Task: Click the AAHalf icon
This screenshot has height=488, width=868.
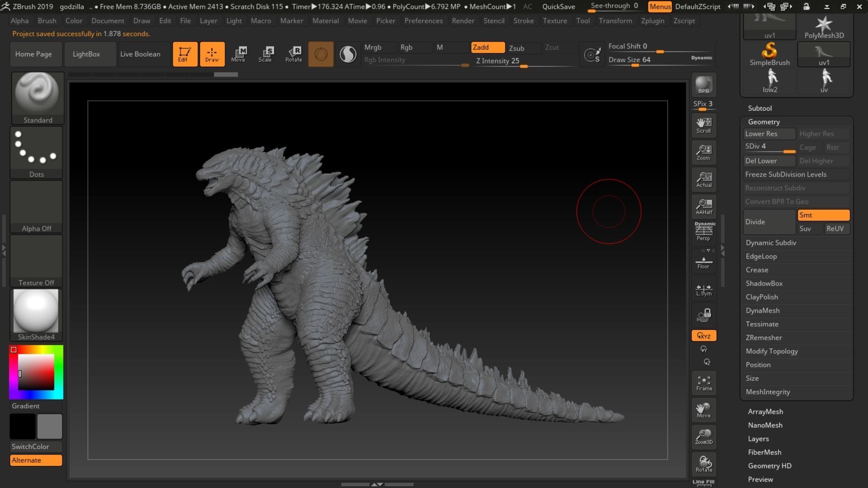Action: (x=704, y=206)
